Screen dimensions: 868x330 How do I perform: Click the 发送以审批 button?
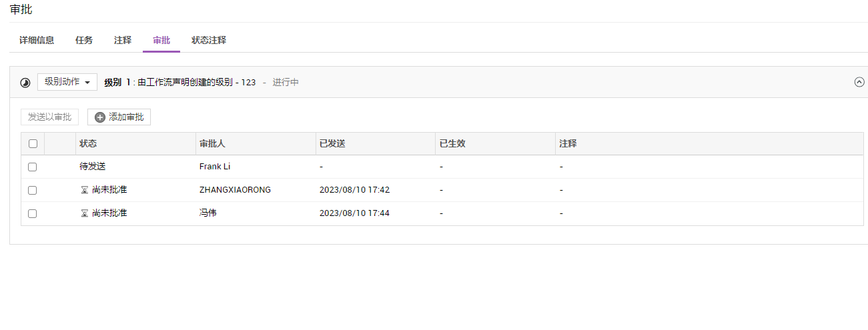[x=50, y=117]
